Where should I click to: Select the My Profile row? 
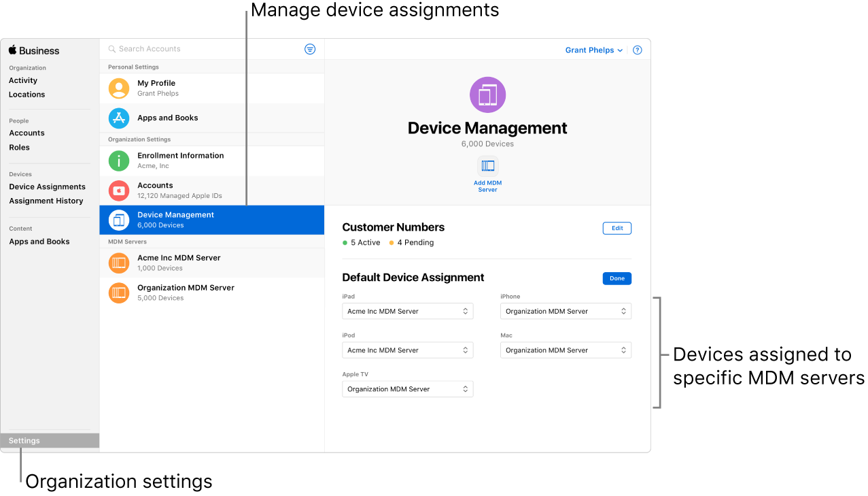(212, 88)
